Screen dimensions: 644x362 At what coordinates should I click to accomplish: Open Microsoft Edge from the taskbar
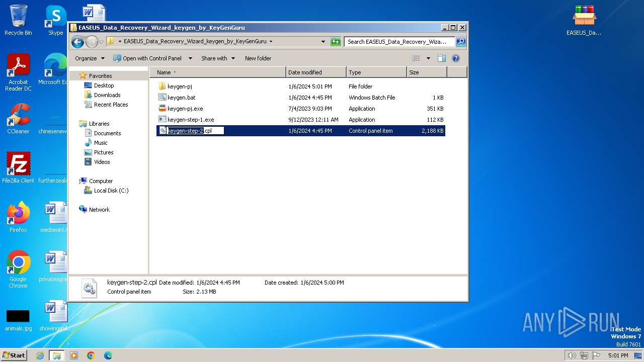pyautogui.click(x=108, y=355)
